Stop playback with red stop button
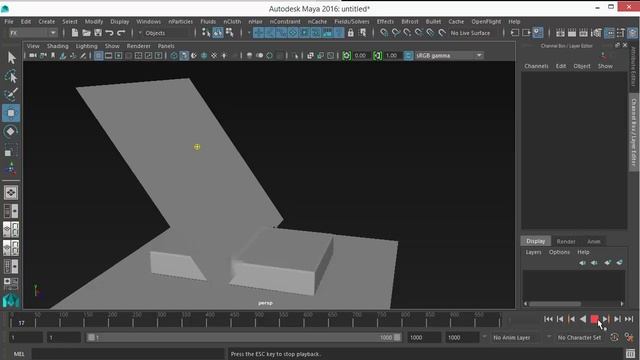640x360 pixels. [594, 319]
